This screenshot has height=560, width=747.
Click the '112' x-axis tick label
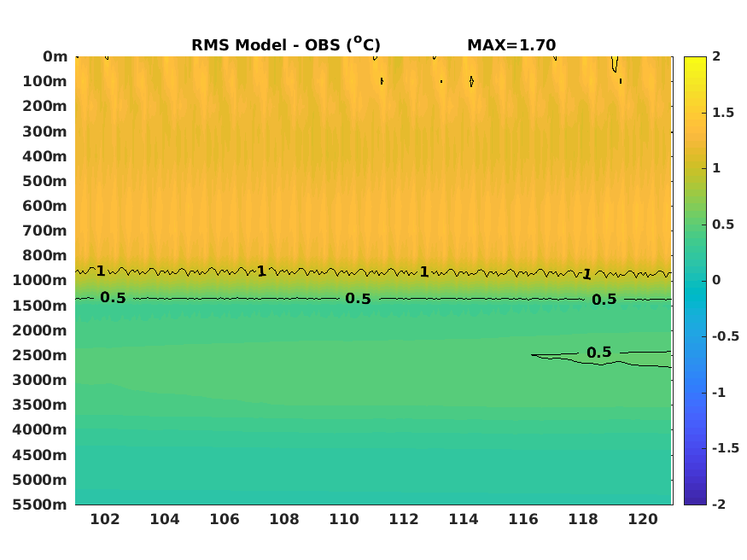[x=404, y=519]
